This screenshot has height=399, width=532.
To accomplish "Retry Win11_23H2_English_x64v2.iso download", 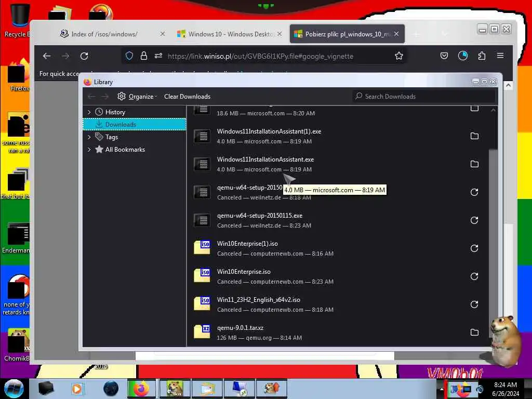I will click(474, 304).
